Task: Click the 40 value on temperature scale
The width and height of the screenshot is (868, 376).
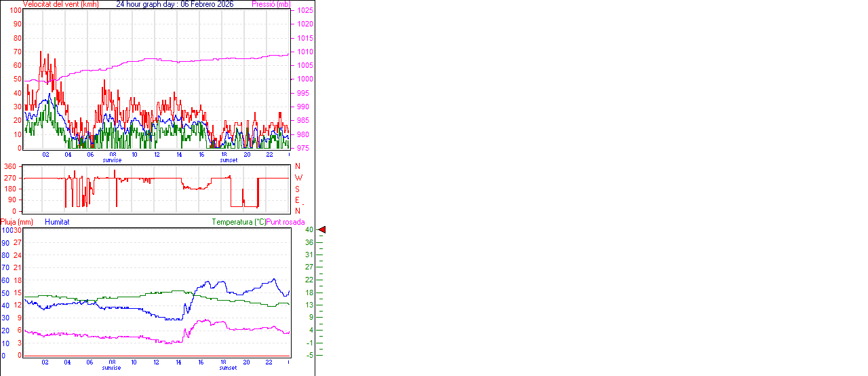Action: pyautogui.click(x=309, y=230)
